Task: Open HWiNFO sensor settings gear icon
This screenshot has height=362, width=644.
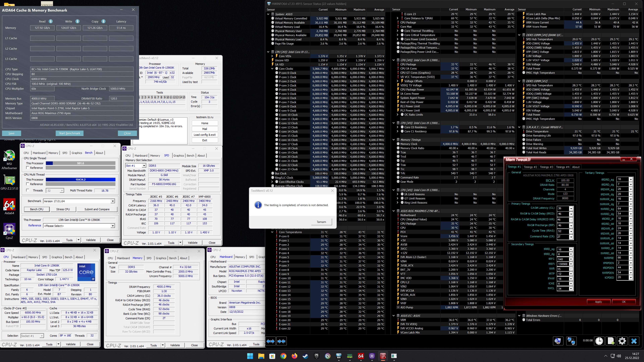Action: tap(622, 341)
